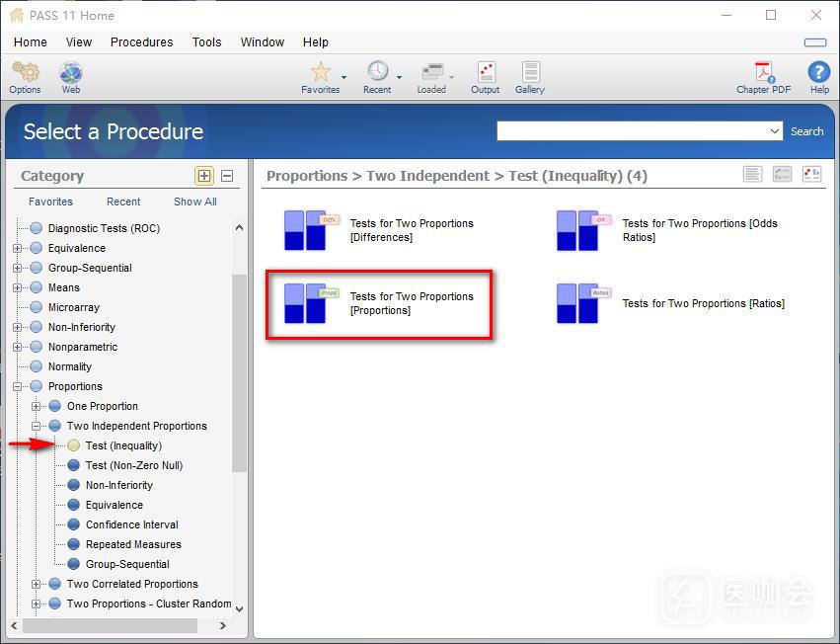Viewport: 840px width, 644px height.
Task: Click the Search button
Action: 806,131
